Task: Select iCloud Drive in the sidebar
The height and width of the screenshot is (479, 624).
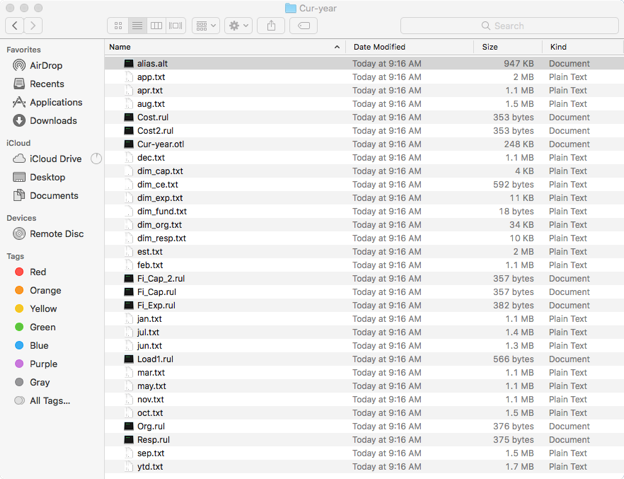Action: click(x=55, y=159)
